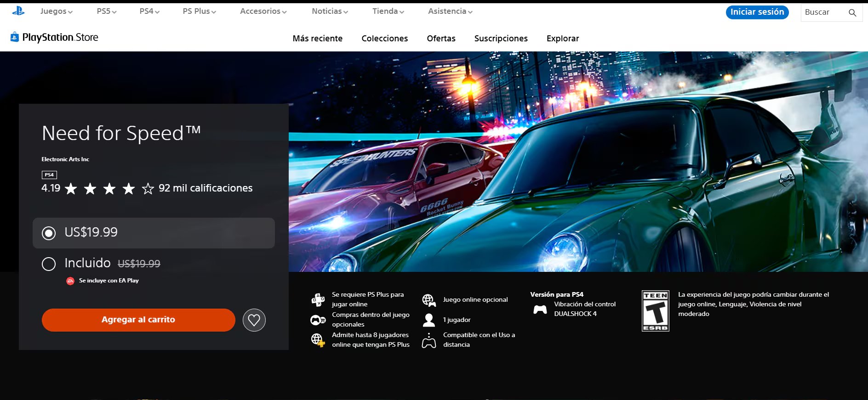Screen dimensions: 868x400
Task: Expand the Noticias dropdown menu
Action: point(330,11)
